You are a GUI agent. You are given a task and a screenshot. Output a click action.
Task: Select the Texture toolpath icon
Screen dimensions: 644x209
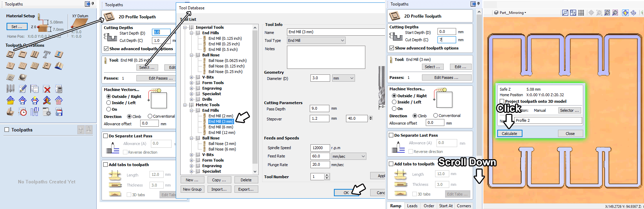[x=35, y=66]
